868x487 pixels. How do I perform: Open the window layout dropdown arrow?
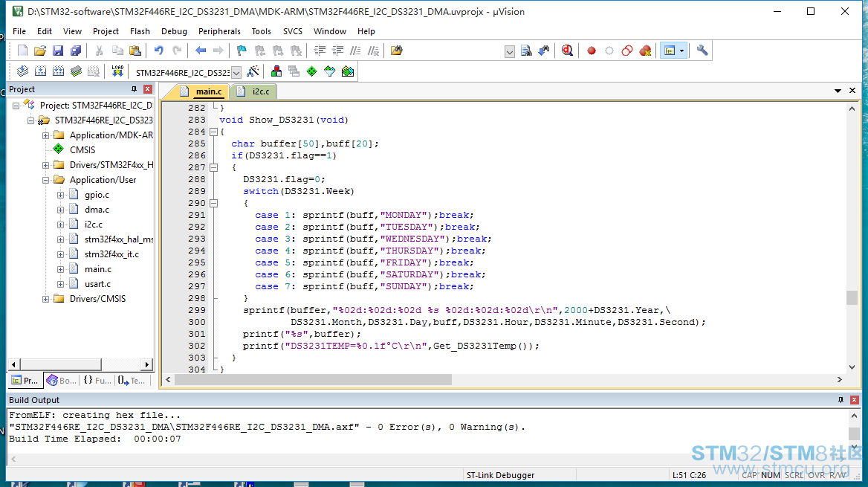(682, 51)
